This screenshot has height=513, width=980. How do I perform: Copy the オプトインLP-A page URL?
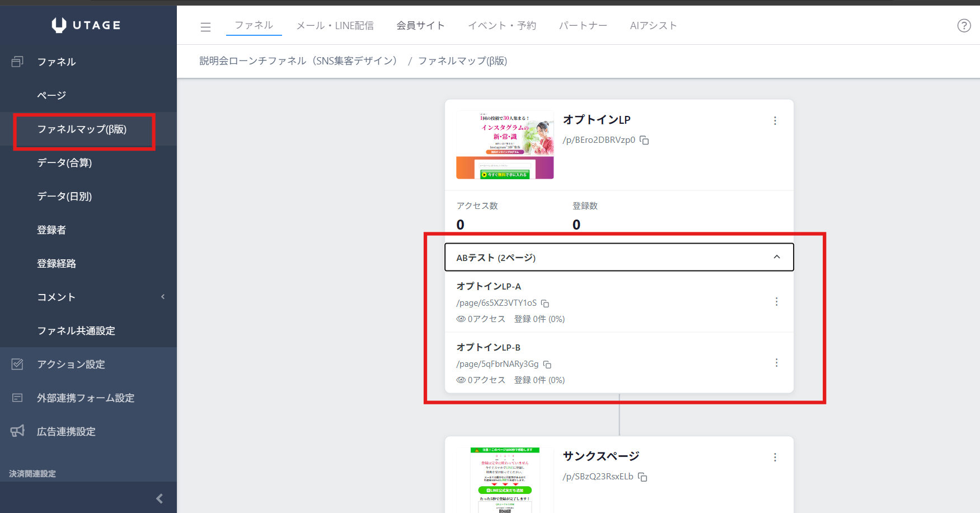pyautogui.click(x=545, y=304)
